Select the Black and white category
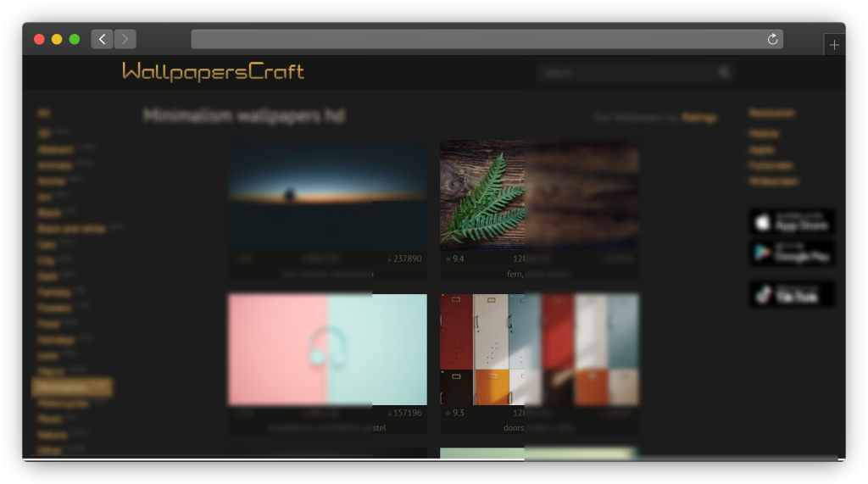This screenshot has width=868, height=484. 72,229
